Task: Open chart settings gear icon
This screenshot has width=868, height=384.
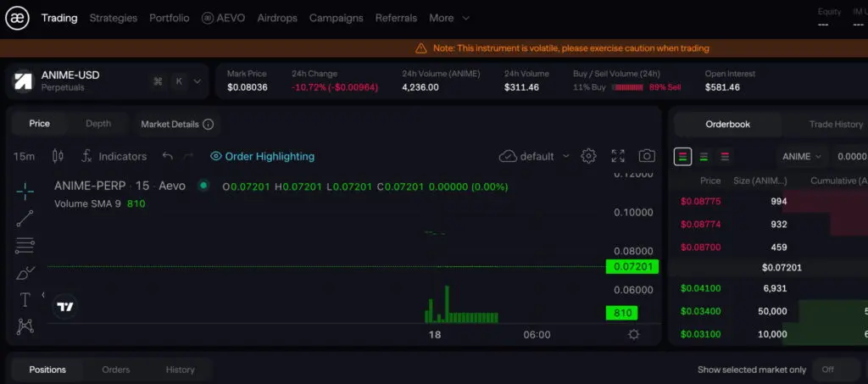Action: tap(588, 156)
